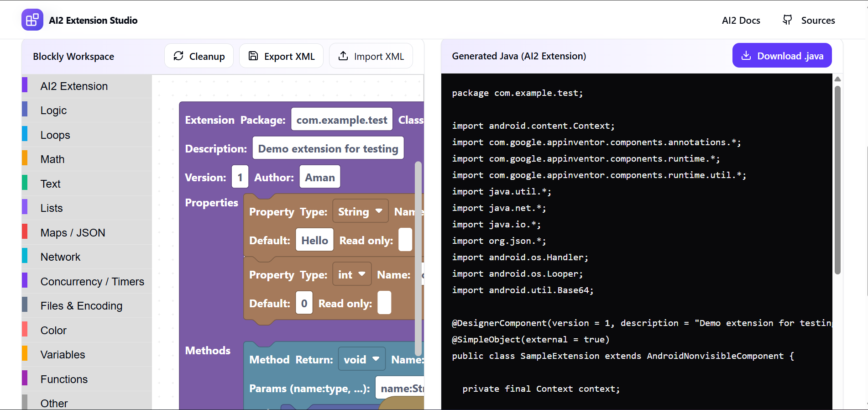Click the generated code vertical scrollbar
Image resolution: width=868 pixels, height=410 pixels.
coord(837,180)
